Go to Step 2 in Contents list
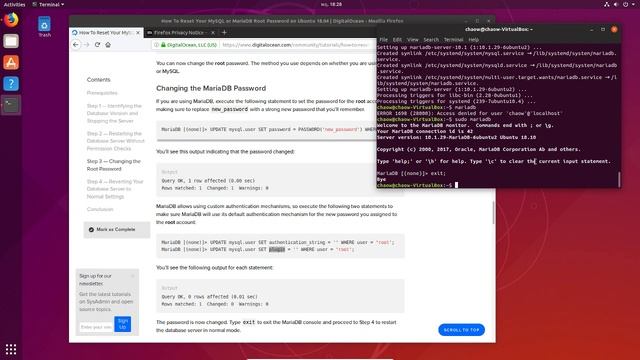The image size is (640, 360). [x=116, y=141]
